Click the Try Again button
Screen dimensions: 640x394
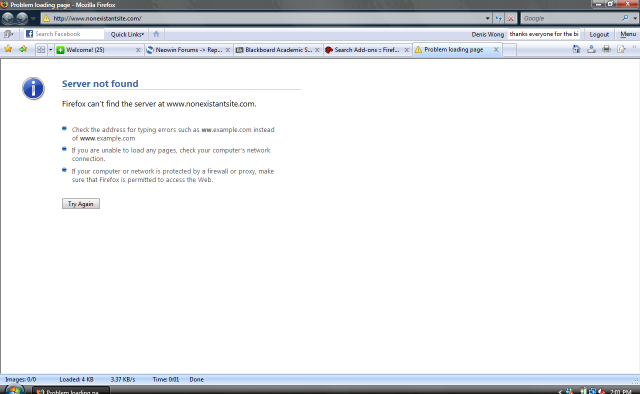tap(81, 204)
